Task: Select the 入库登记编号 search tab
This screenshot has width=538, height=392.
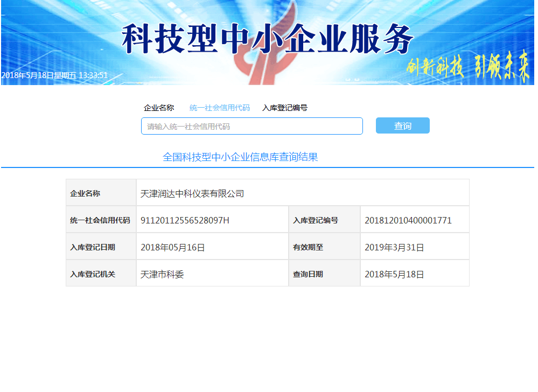Action: tap(285, 108)
